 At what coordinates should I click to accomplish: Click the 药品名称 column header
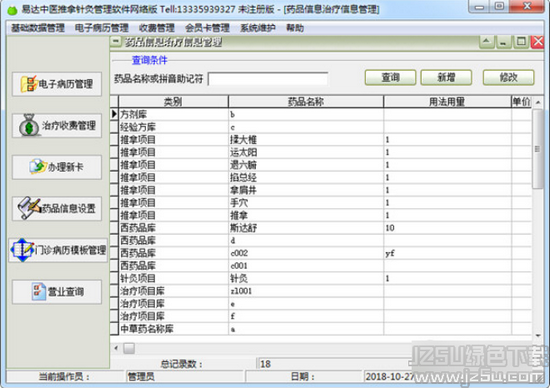coord(306,102)
